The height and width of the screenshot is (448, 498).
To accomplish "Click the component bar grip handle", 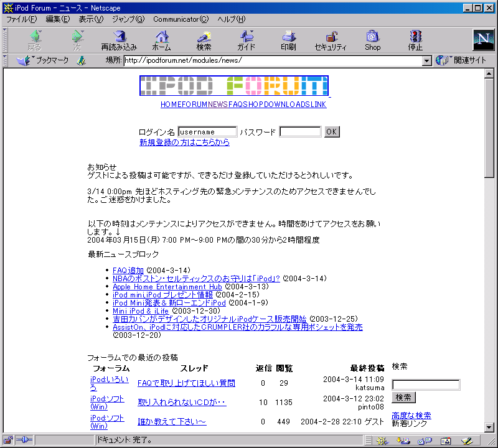I will click(368, 441).
